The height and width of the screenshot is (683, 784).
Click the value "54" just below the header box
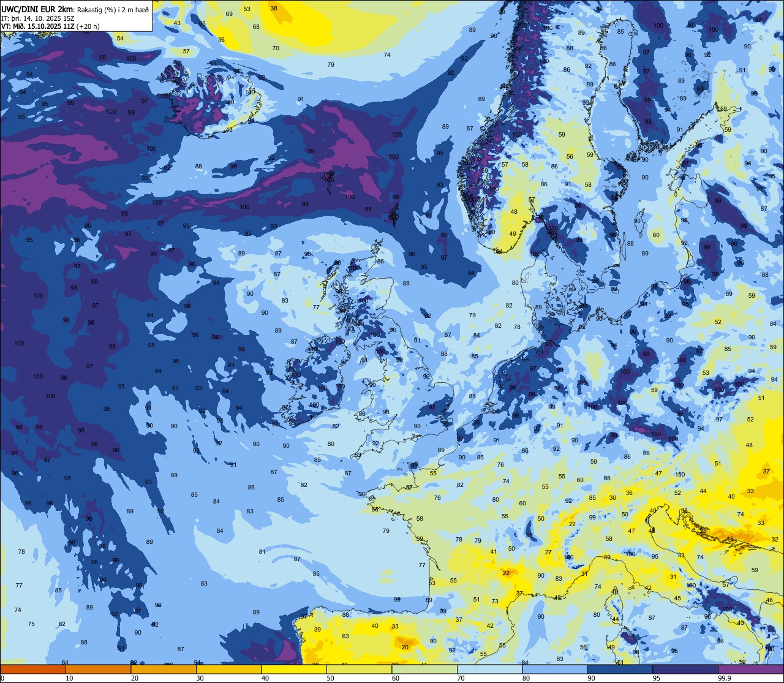(120, 39)
